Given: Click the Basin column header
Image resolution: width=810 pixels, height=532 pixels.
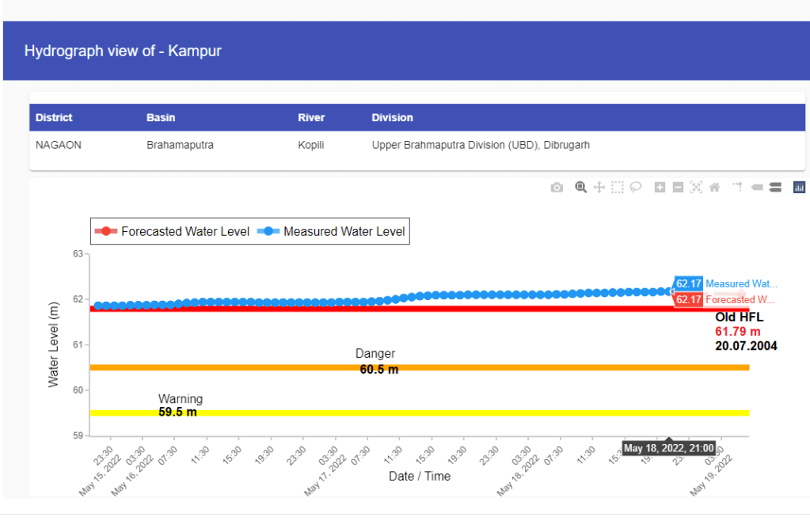Looking at the screenshot, I should pos(161,117).
